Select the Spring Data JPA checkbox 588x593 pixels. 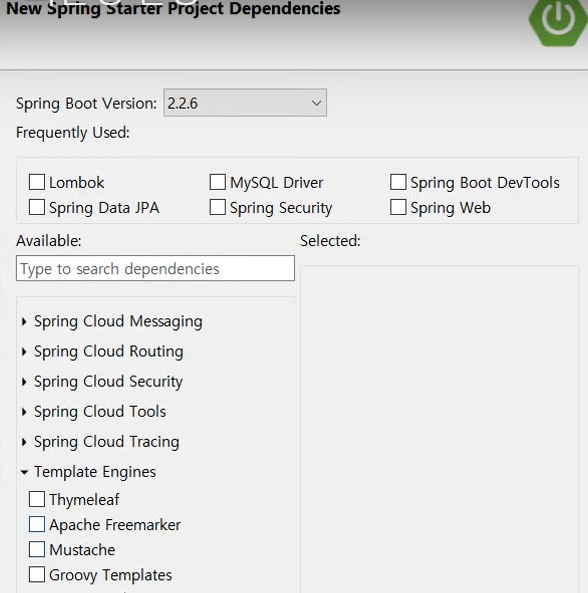(x=37, y=207)
